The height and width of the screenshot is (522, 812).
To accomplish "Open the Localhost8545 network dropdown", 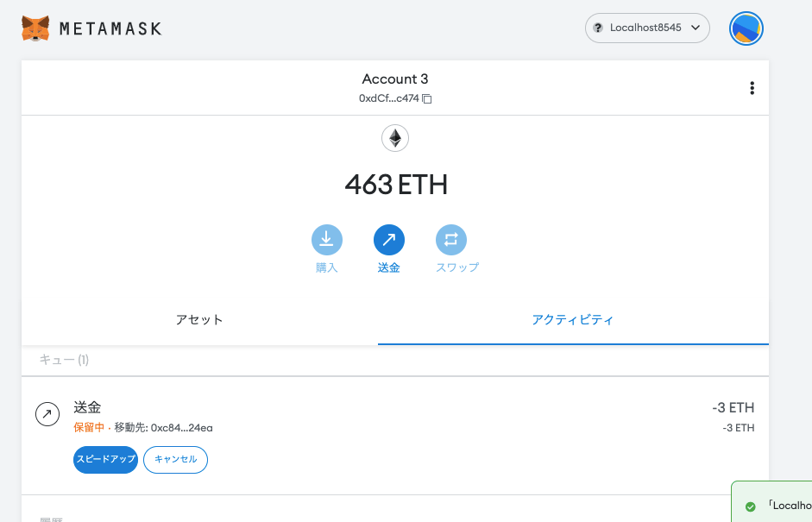I will 647,28.
